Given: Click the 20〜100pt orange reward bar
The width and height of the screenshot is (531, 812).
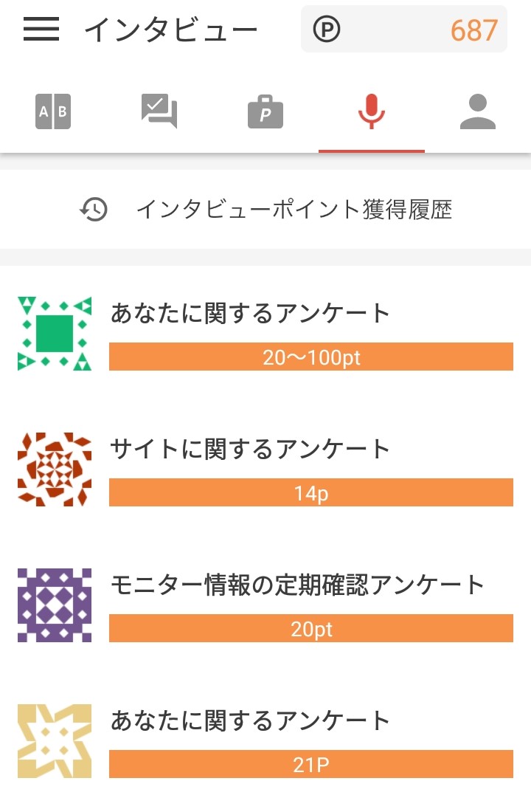Looking at the screenshot, I should (310, 357).
